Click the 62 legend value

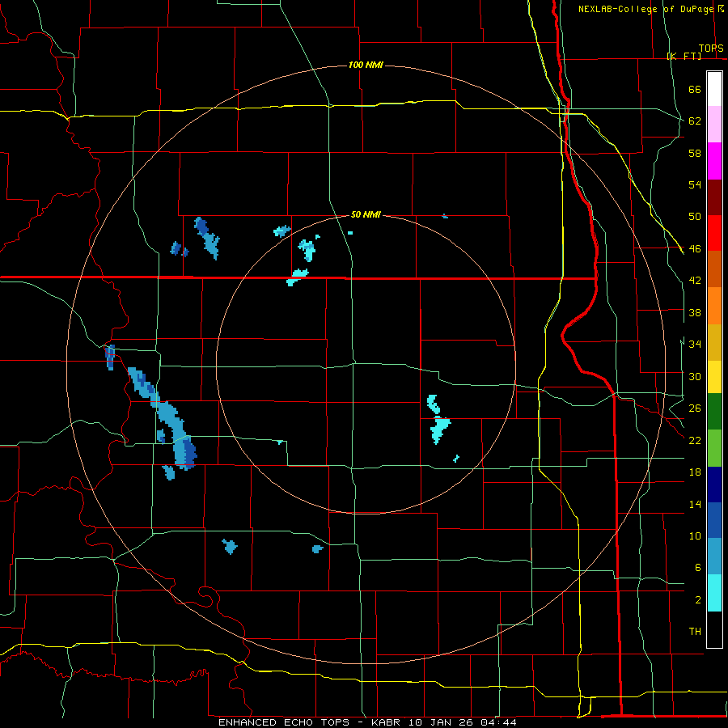pyautogui.click(x=695, y=121)
